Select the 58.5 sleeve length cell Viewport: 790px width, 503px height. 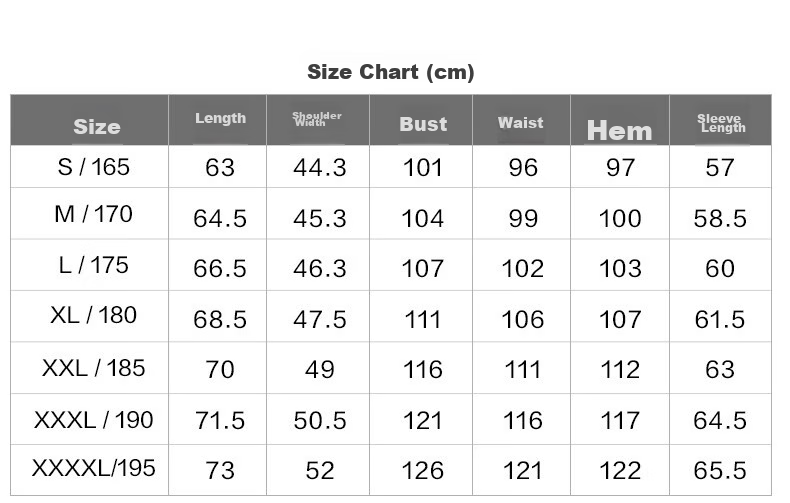(720, 218)
